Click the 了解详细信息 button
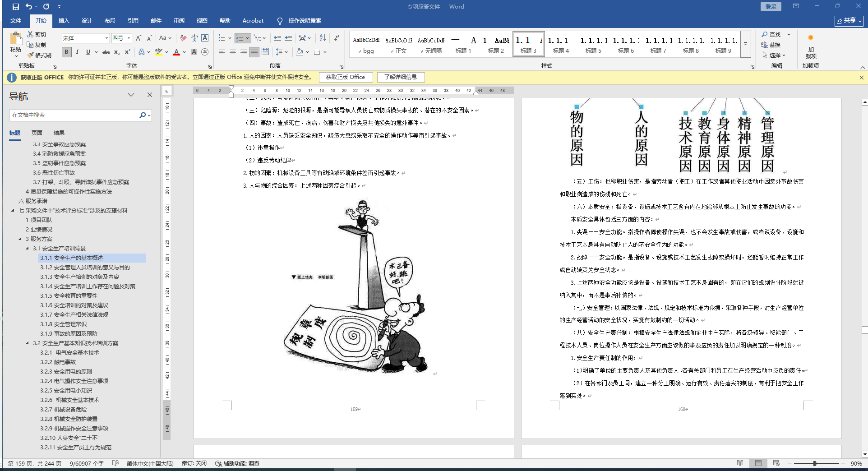868x471 pixels. [x=401, y=77]
